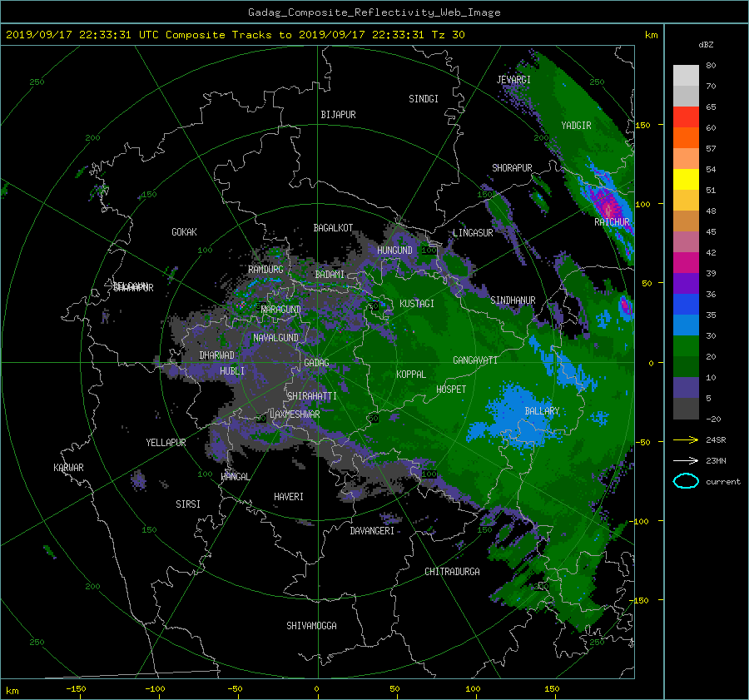The width and height of the screenshot is (749, 700).
Task: Click the GOKAK city label
Action: [185, 231]
